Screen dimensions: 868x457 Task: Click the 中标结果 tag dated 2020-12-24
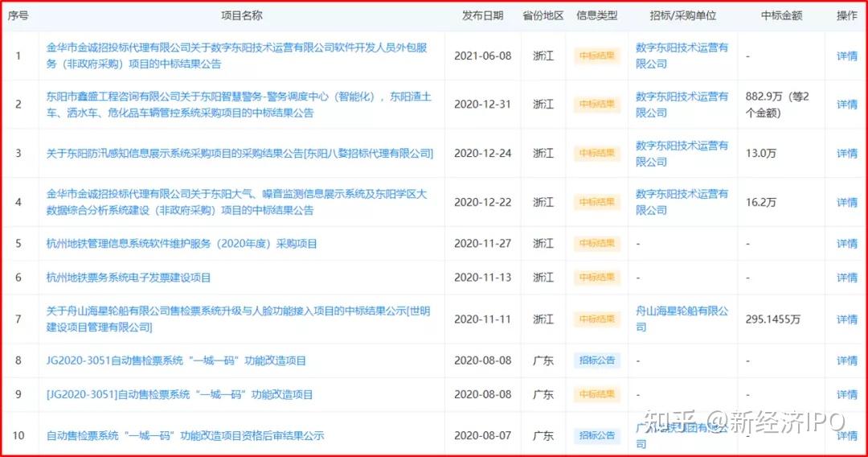coord(596,154)
